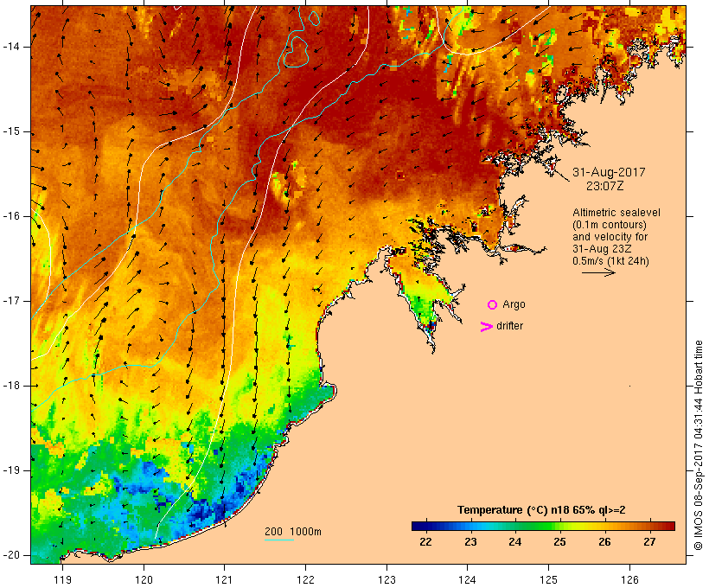Click the temperature color bar

tap(543, 526)
